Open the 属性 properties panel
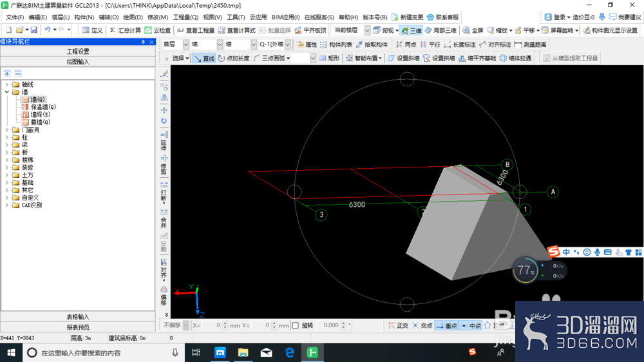The height and width of the screenshot is (362, 644). point(307,44)
